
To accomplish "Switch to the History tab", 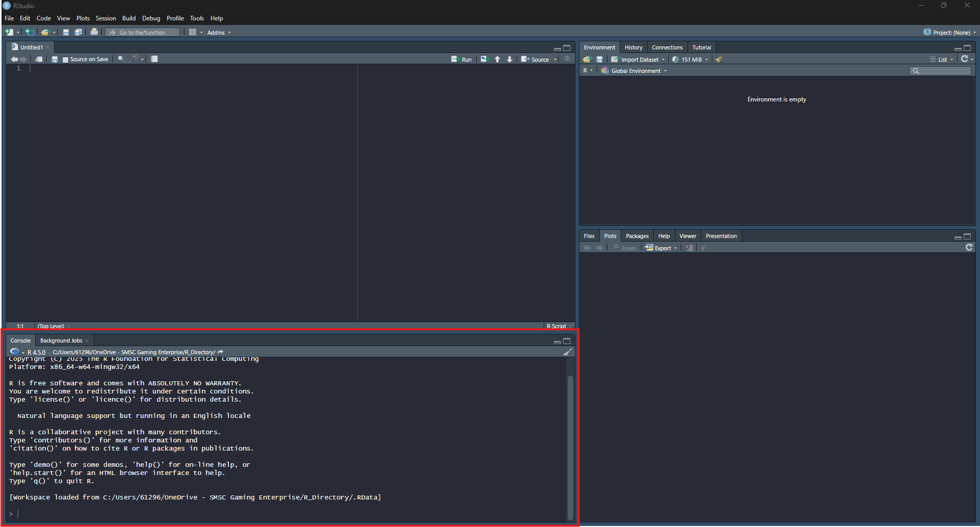I will tap(633, 47).
